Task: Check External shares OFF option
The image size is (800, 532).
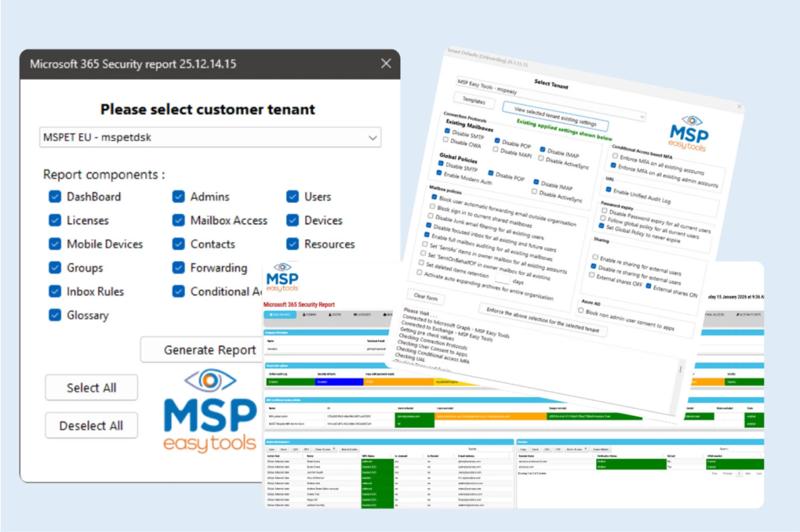Action: click(592, 274)
